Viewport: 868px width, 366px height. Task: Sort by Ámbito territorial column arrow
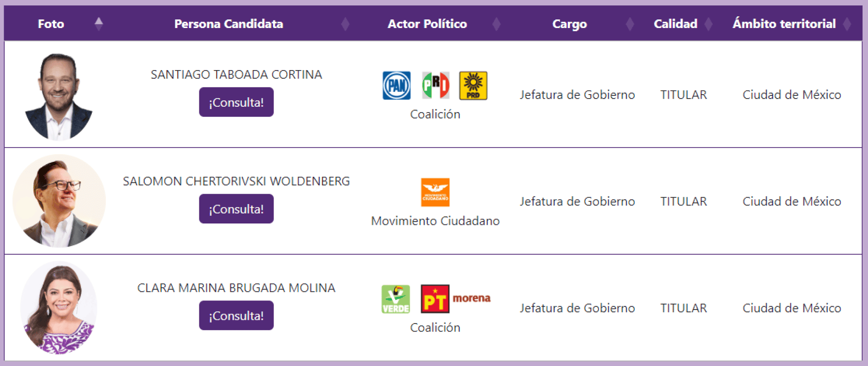click(x=847, y=24)
